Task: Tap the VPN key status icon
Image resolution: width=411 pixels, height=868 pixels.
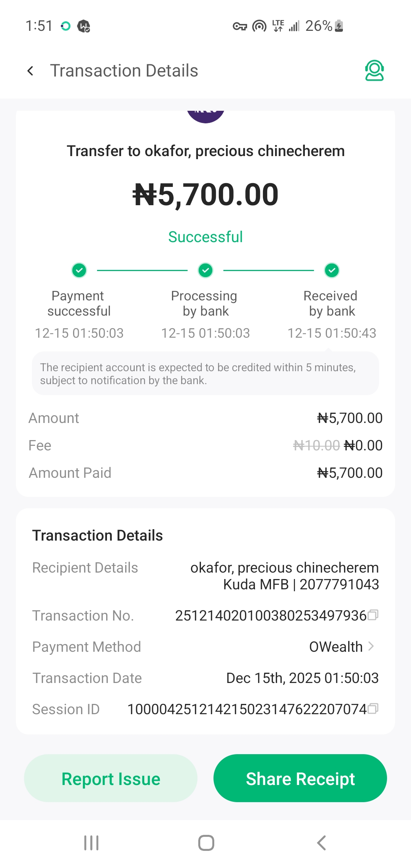Action: tap(240, 26)
